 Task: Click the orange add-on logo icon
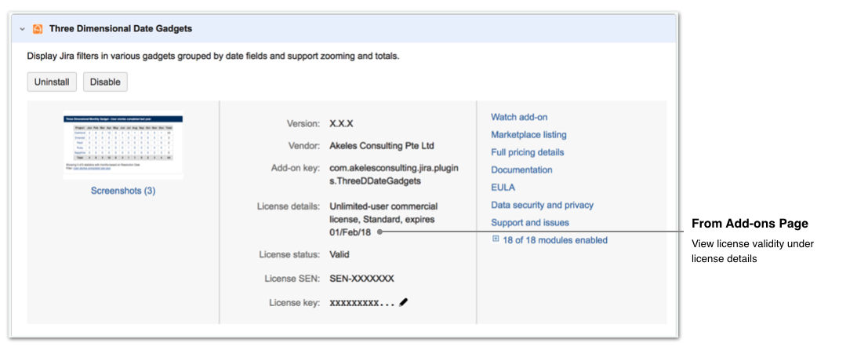click(37, 29)
